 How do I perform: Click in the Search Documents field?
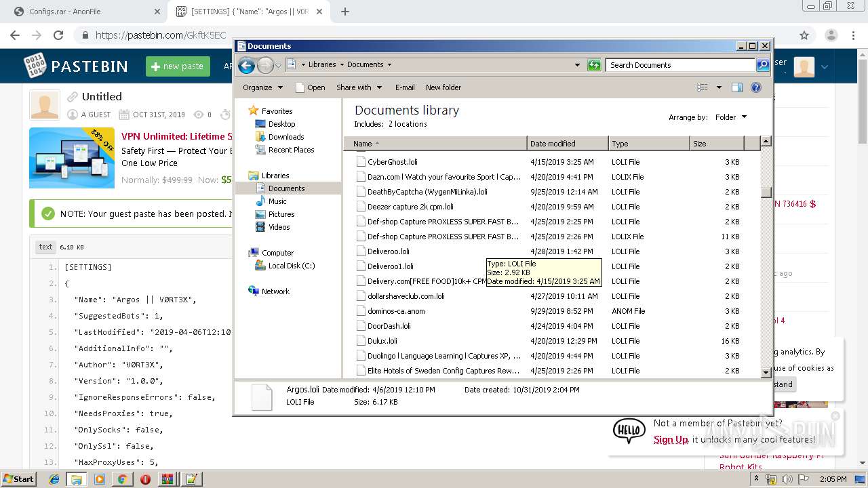[680, 65]
